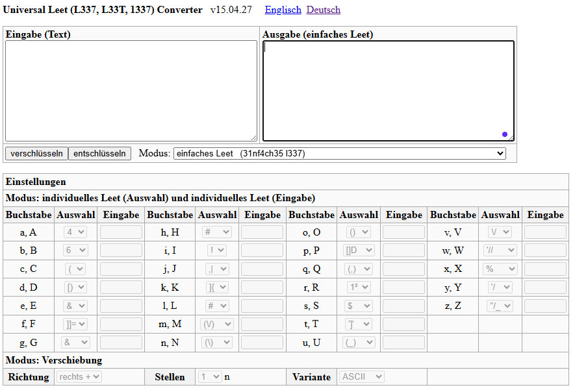Open the Auswahl dropdown for m, M
The width and height of the screenshot is (575, 392).
[x=217, y=325]
